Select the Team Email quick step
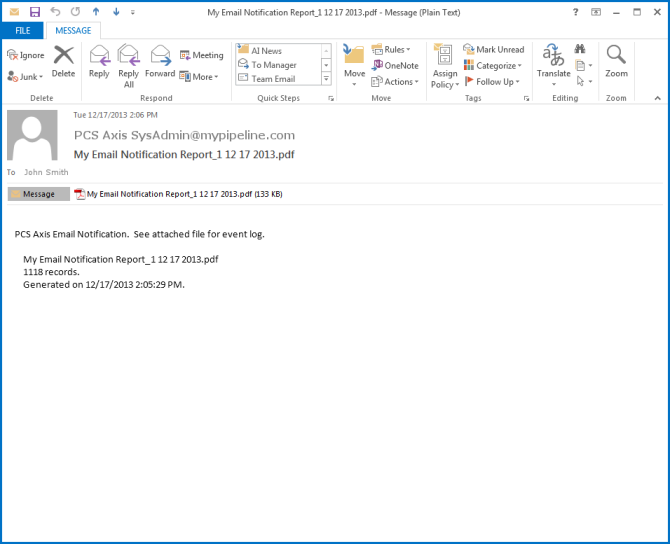The height and width of the screenshot is (544, 670). 278,79
